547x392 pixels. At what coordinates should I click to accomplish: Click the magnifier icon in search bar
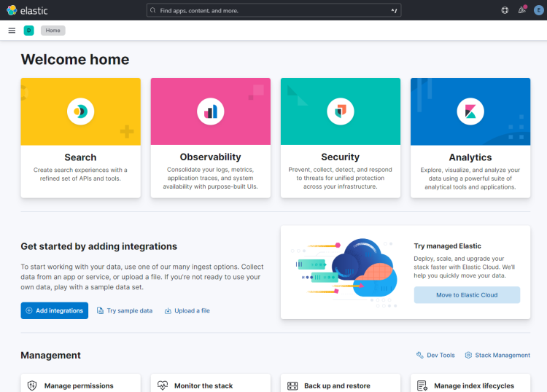point(153,10)
